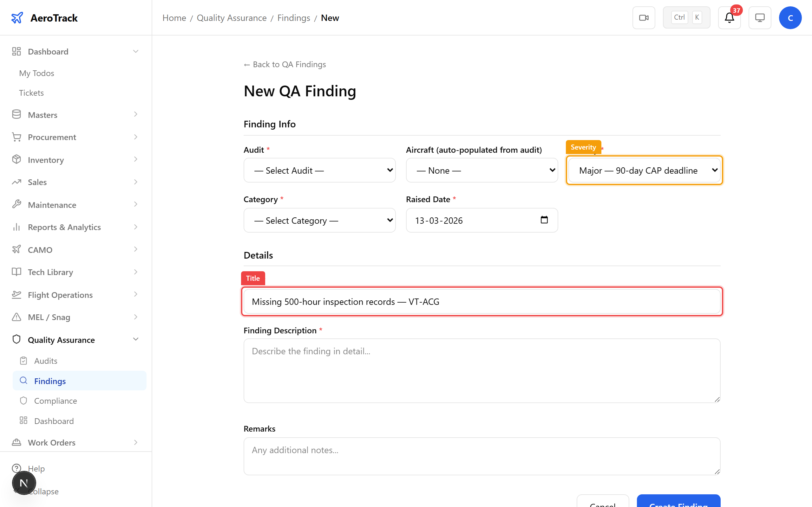Select Compliance in the sidebar menu
Viewport: 812px width, 507px height.
point(56,400)
